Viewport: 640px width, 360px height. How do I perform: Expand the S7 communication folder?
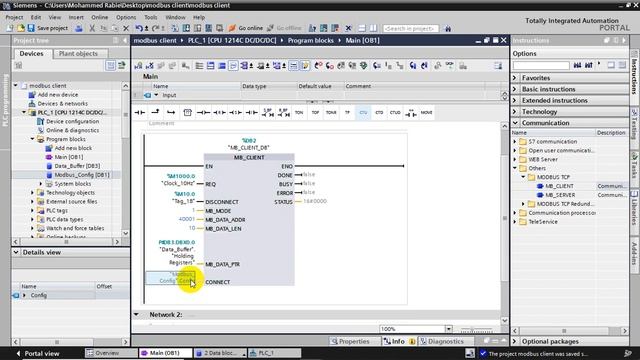[515, 142]
